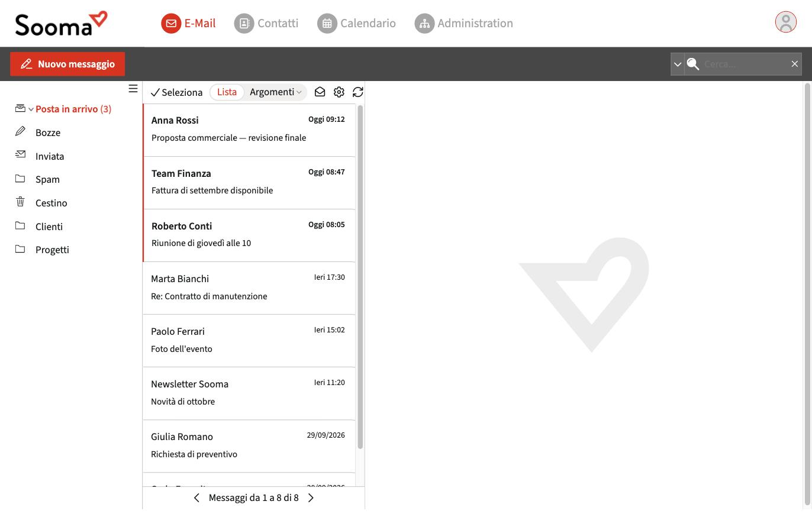Click the Seleziona selection button
The width and height of the screenshot is (812, 514).
176,92
